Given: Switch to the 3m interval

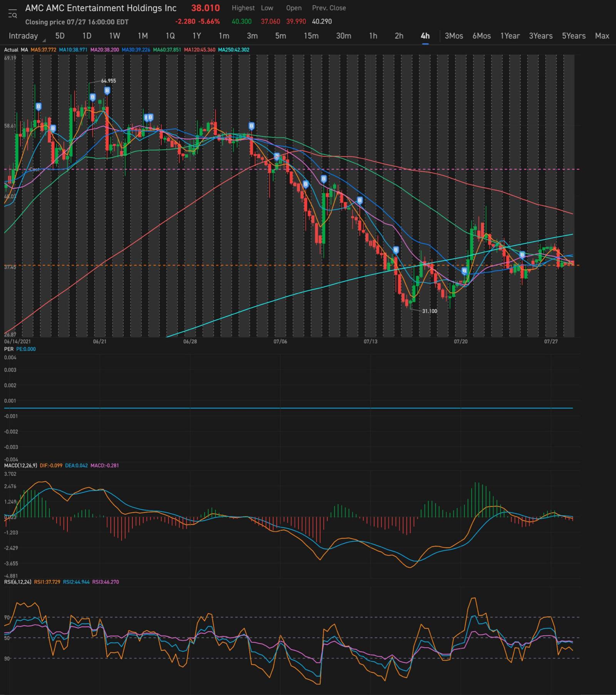Looking at the screenshot, I should 252,36.
